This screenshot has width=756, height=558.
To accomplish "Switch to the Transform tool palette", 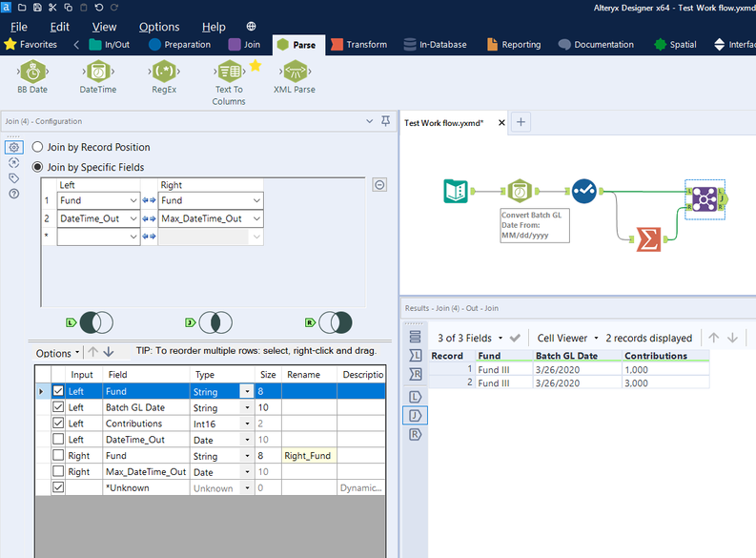I will tap(358, 45).
